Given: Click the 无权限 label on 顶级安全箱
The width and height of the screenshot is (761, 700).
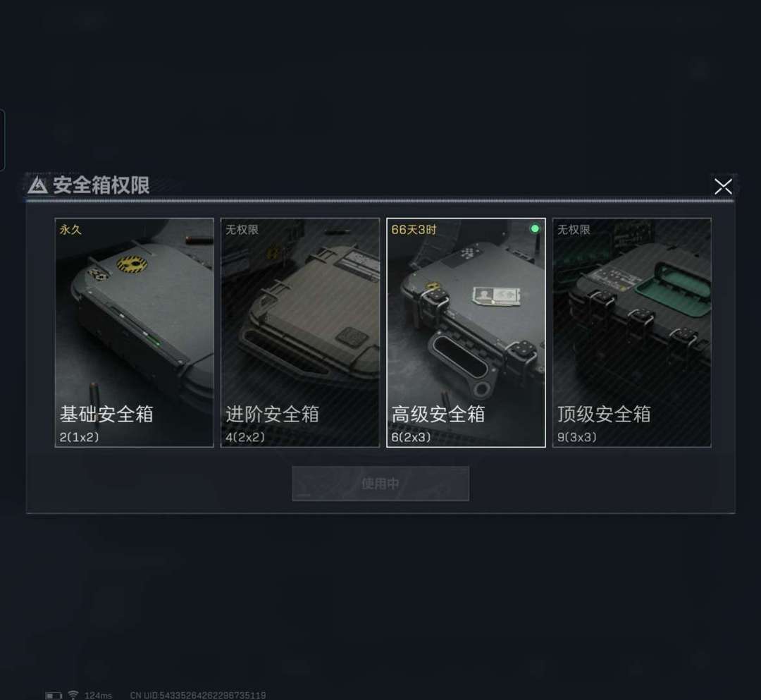Looking at the screenshot, I should tap(574, 230).
